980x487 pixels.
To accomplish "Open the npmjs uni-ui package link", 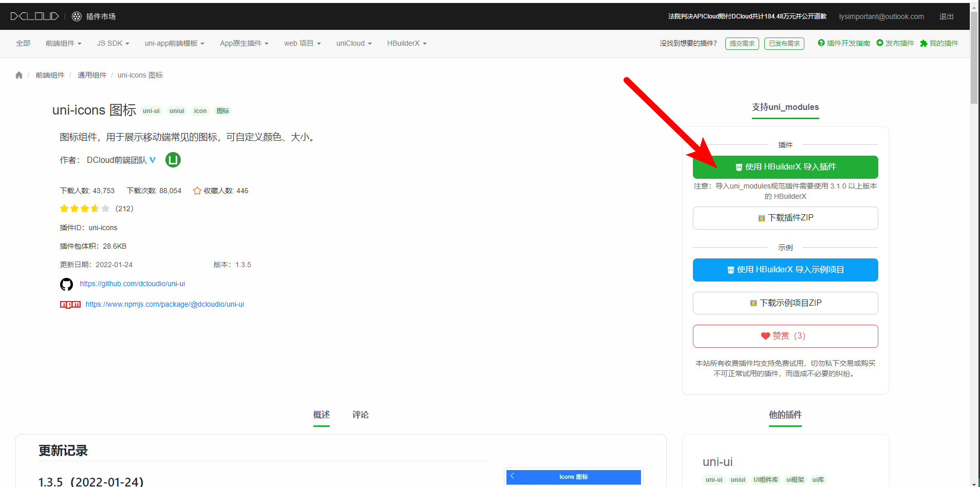I will tap(165, 304).
